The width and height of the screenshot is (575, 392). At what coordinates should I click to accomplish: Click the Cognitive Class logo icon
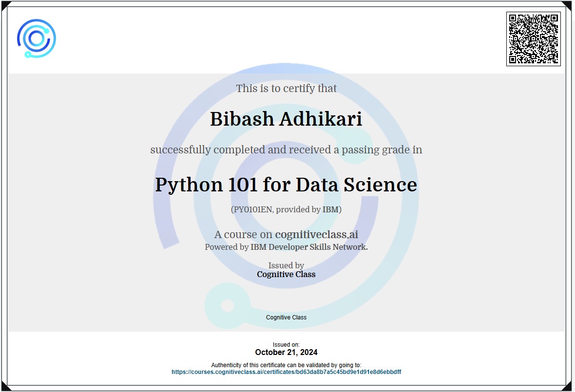37,38
